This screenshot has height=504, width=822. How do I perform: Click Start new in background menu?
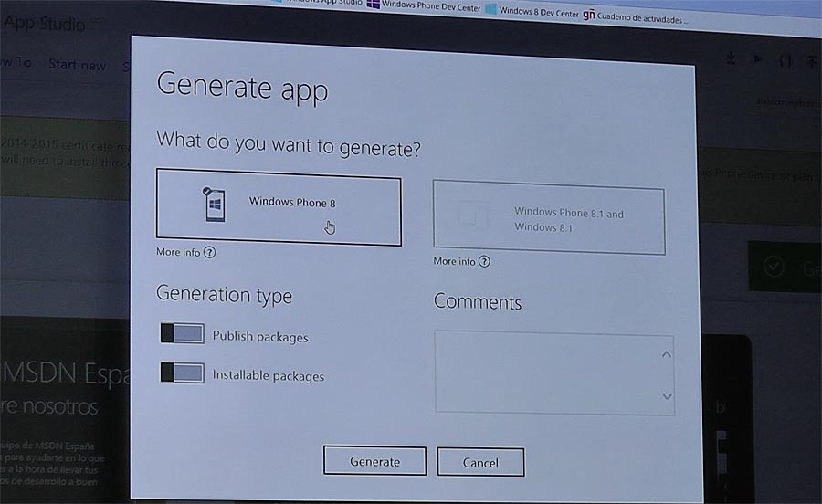tap(77, 65)
